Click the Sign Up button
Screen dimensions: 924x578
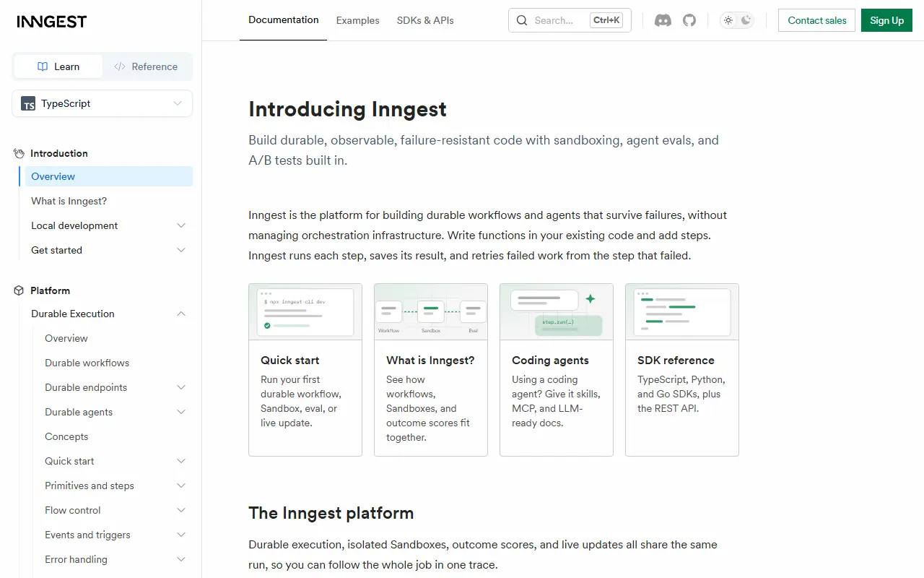point(887,20)
